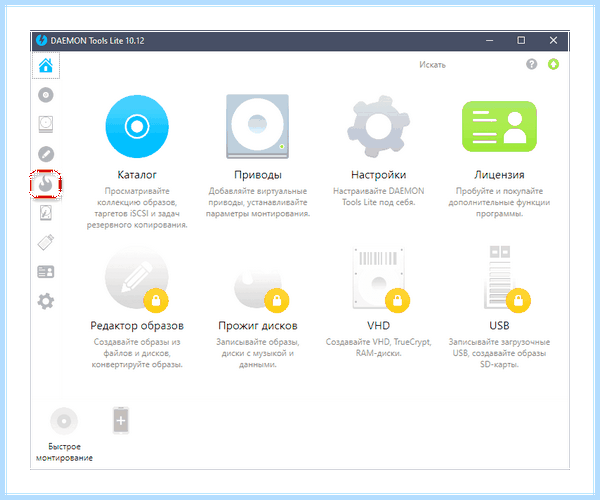Open the Настройки gear tile
Image resolution: width=600 pixels, height=500 pixels.
click(378, 127)
